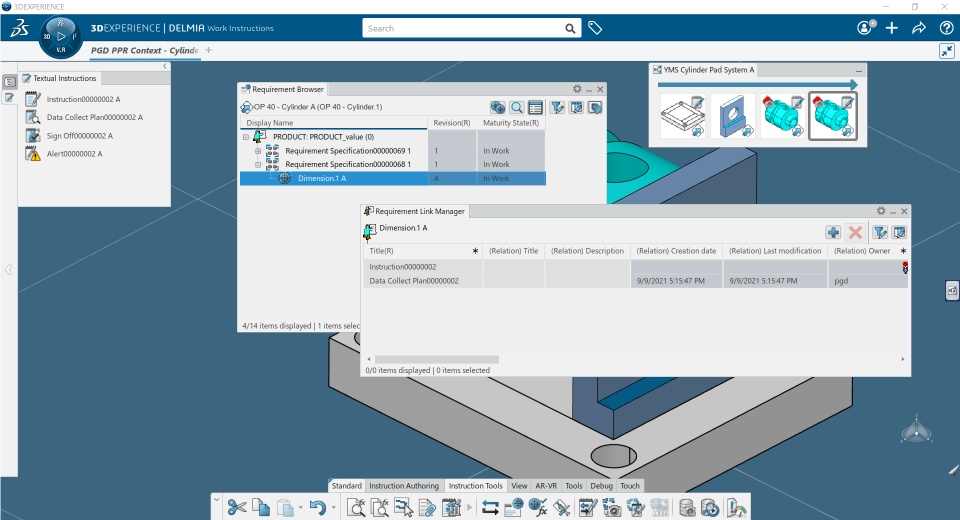The image size is (960, 520).
Task: Click the bidirectional swap arrows toolbar icon
Action: pos(490,507)
